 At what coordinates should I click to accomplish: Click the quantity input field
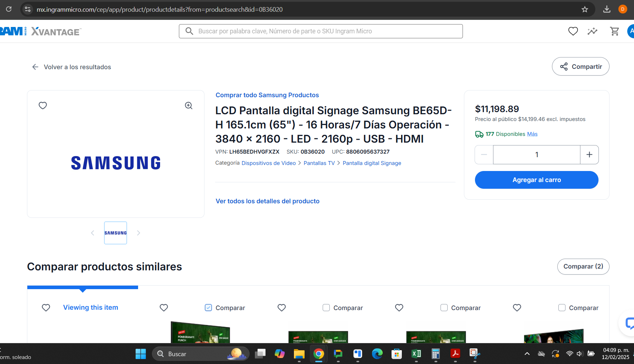coord(537,155)
